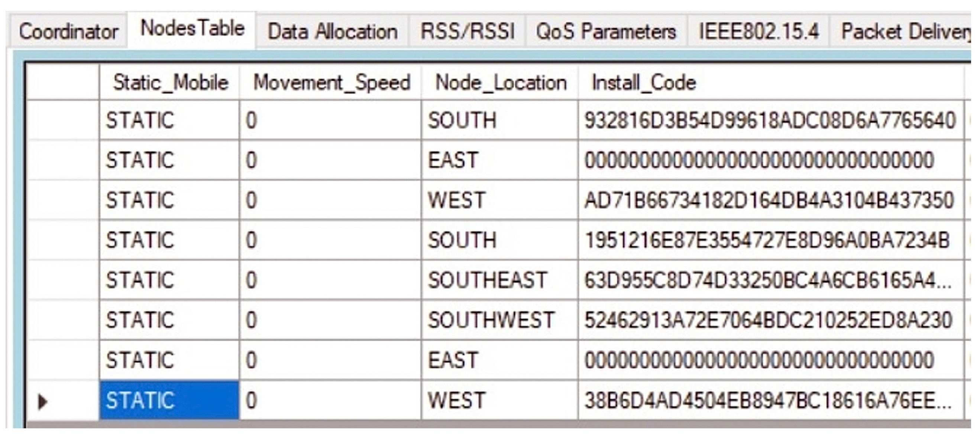Click install code starting with 932816D3
This screenshot has width=980, height=435.
(770, 120)
